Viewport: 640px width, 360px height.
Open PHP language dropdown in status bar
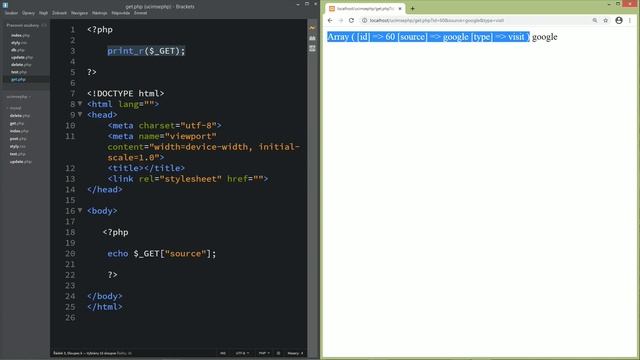point(264,353)
